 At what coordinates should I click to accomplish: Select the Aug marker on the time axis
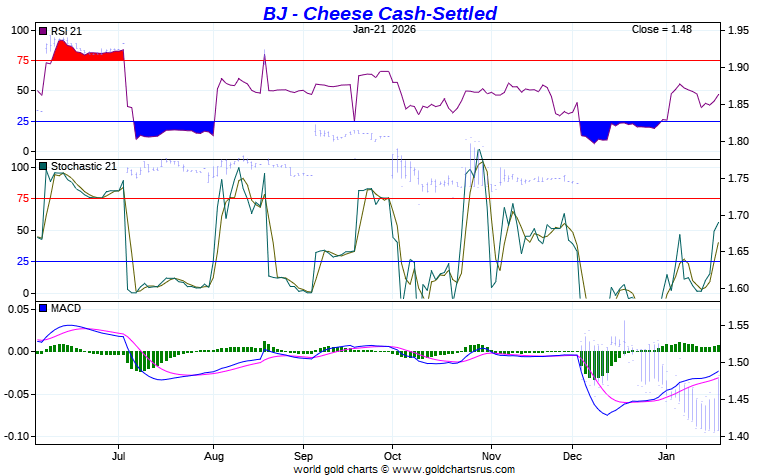[x=213, y=453]
